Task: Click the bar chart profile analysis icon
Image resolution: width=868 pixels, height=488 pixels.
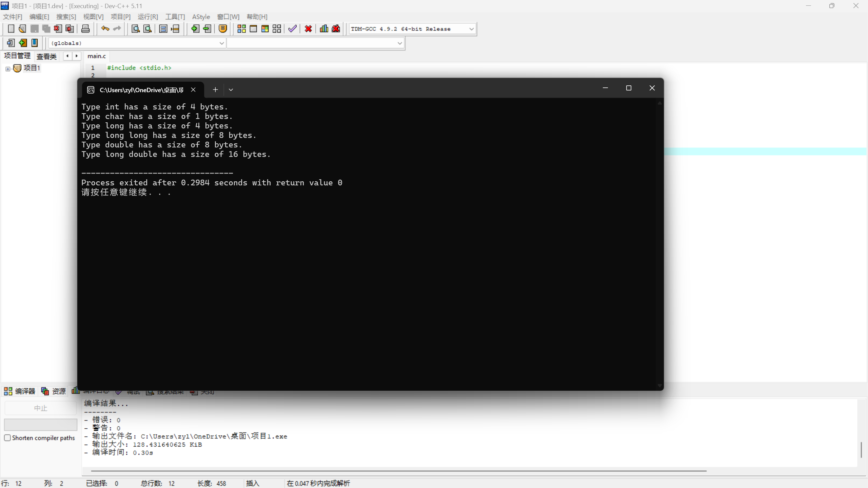Action: [324, 29]
